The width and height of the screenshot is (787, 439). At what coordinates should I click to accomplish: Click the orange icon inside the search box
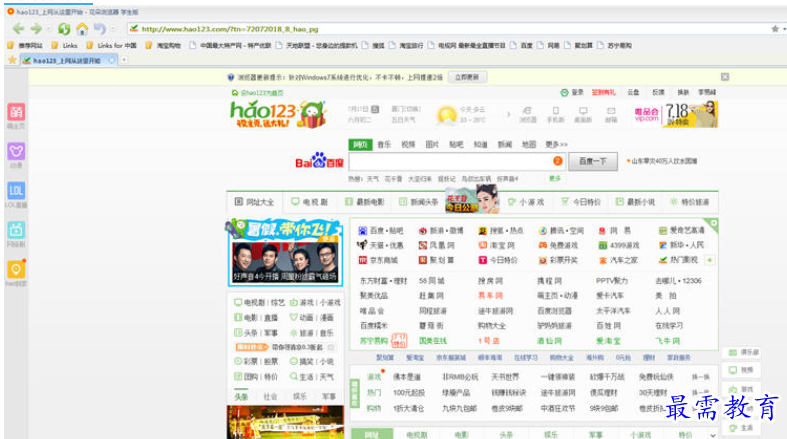point(557,161)
